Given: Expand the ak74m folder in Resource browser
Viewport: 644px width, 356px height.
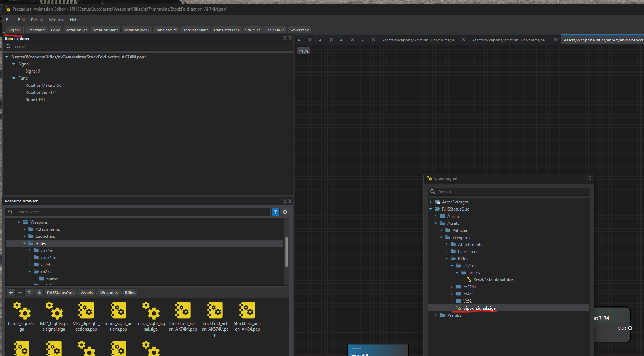Looking at the screenshot, I should 30,251.
